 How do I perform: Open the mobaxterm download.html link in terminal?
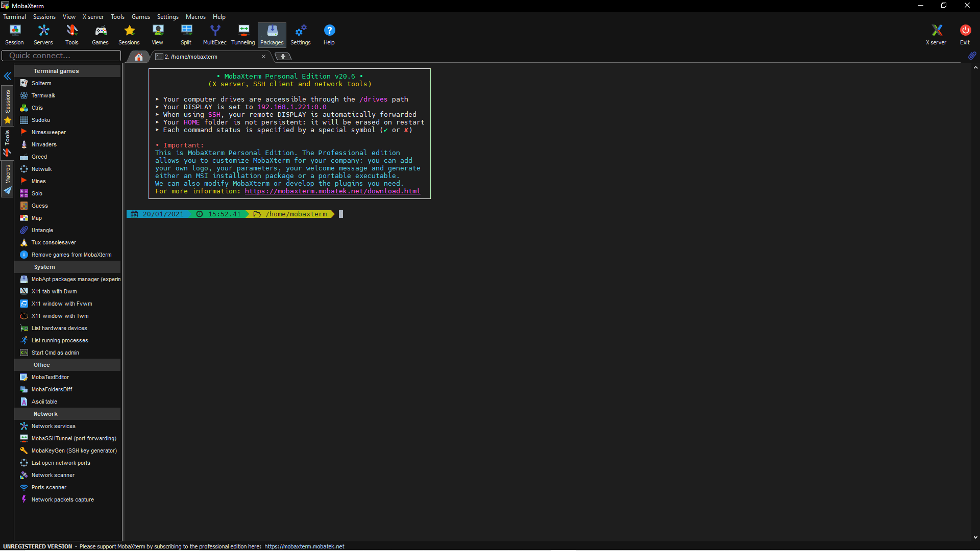coord(332,191)
